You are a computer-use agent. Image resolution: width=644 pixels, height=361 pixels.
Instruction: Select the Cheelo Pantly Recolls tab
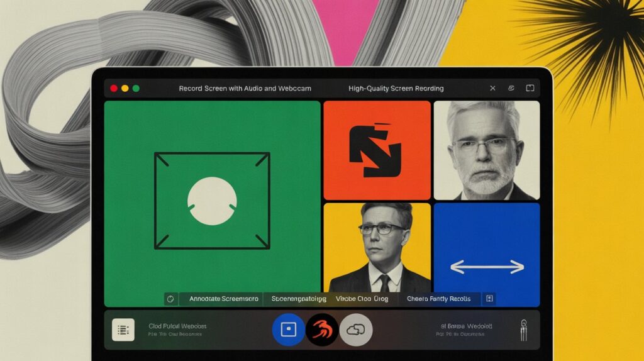tap(439, 299)
